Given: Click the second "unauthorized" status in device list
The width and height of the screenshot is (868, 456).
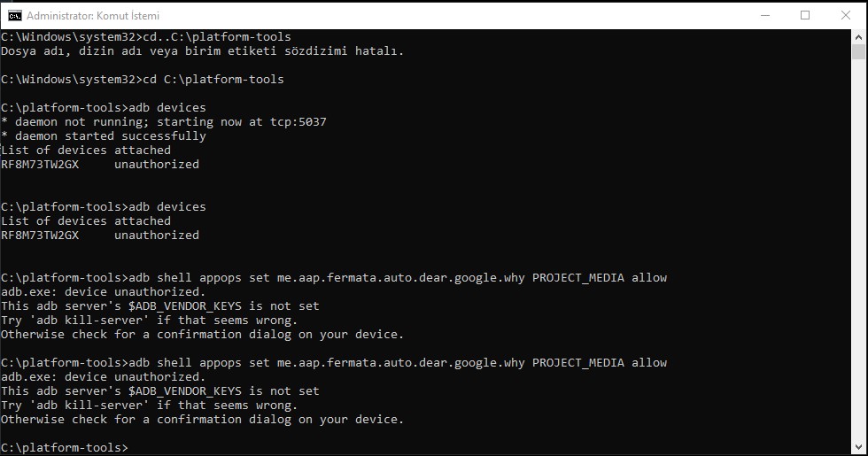Looking at the screenshot, I should 157,236.
